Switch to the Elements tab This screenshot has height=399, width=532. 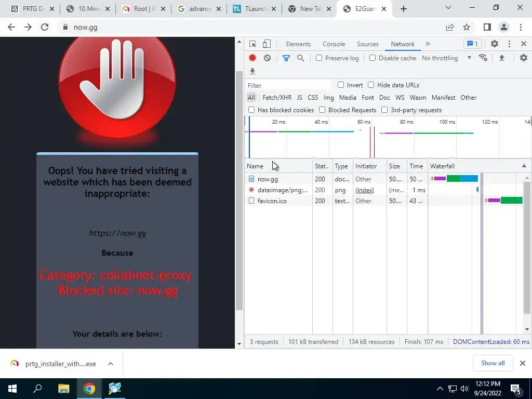(298, 44)
